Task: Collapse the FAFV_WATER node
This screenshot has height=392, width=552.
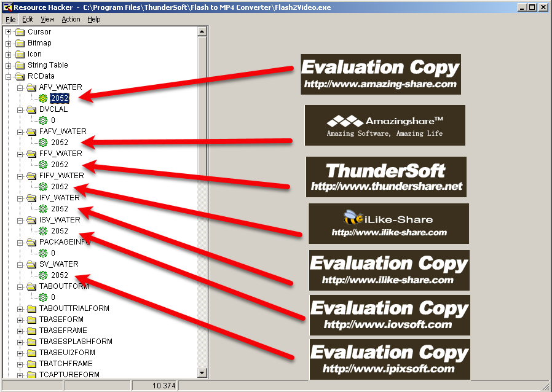Action: point(20,132)
